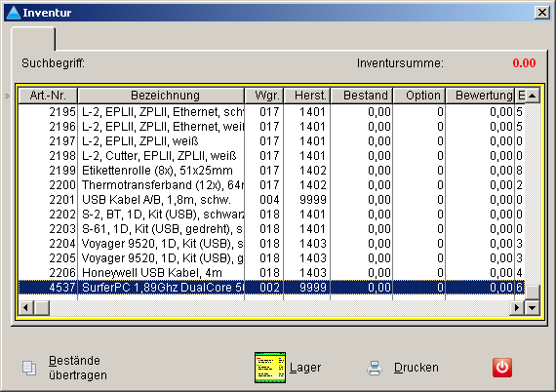Click the Bewertung column header
Screen dimensions: 556x392
click(x=480, y=96)
